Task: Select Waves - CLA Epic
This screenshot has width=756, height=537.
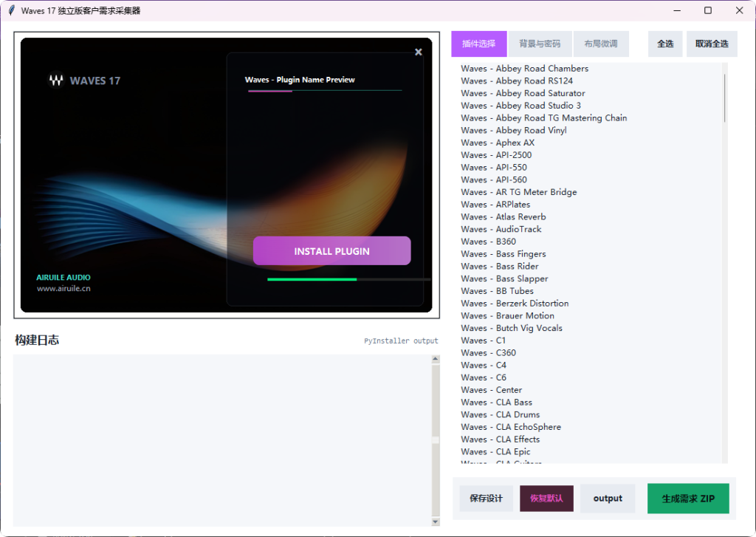Action: point(495,451)
